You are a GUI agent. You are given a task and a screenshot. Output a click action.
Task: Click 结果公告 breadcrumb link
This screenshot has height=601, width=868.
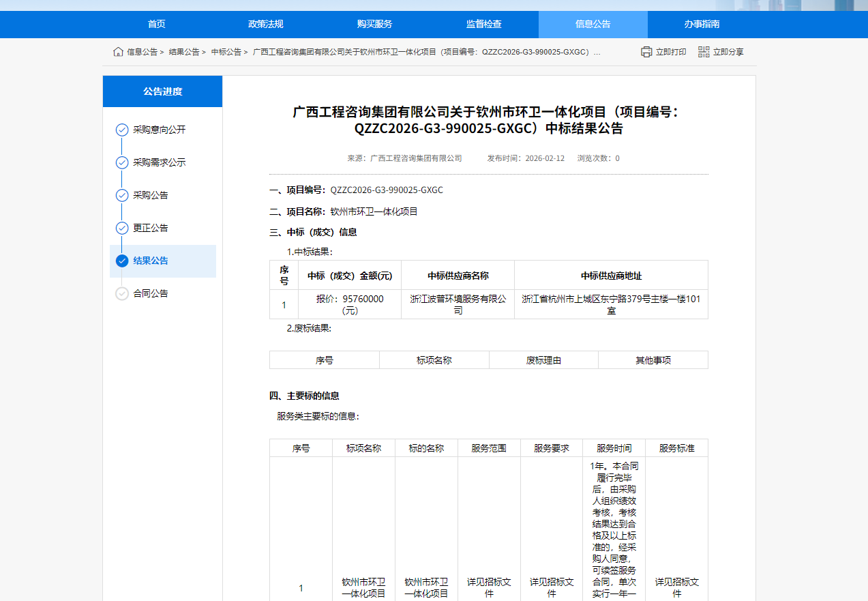pyautogui.click(x=184, y=52)
